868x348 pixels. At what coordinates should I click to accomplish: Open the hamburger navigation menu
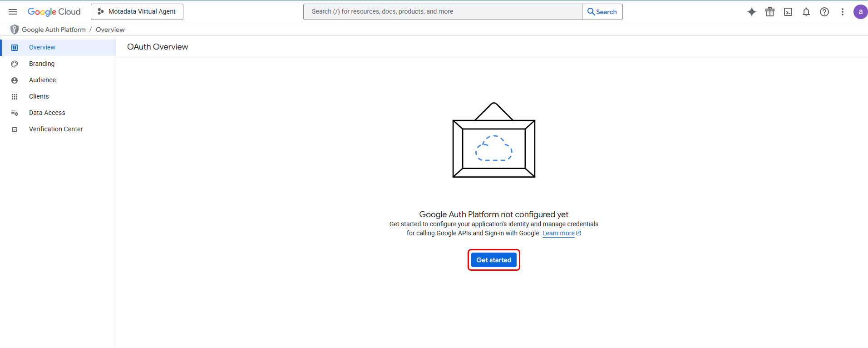[x=13, y=12]
